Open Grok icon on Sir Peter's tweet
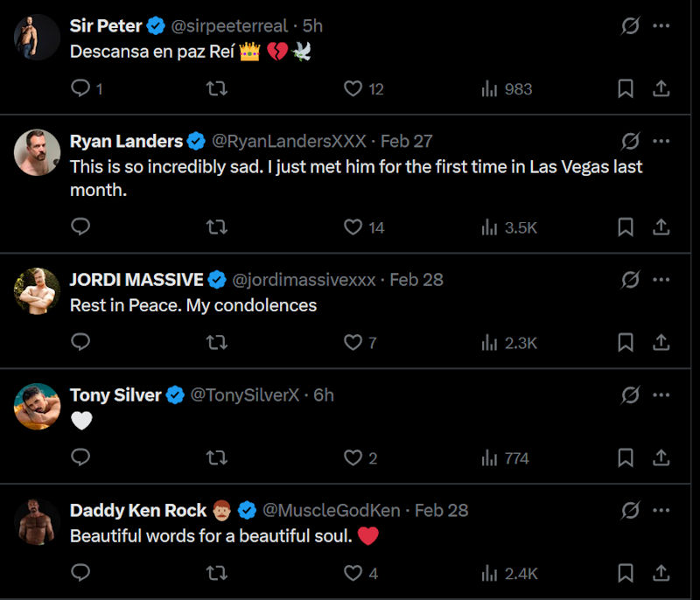This screenshot has height=600, width=700. (x=630, y=26)
